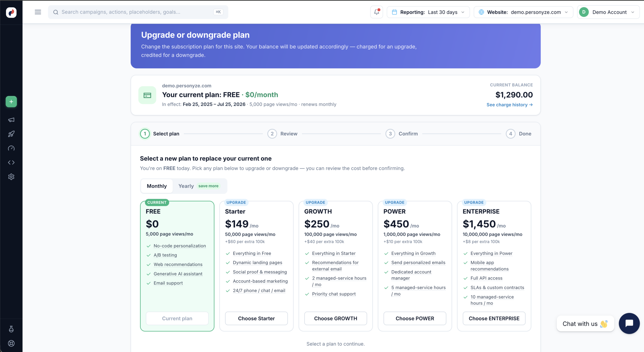Viewport: 644px width, 352px height.
Task: Click the green plus create button
Action: tap(11, 102)
